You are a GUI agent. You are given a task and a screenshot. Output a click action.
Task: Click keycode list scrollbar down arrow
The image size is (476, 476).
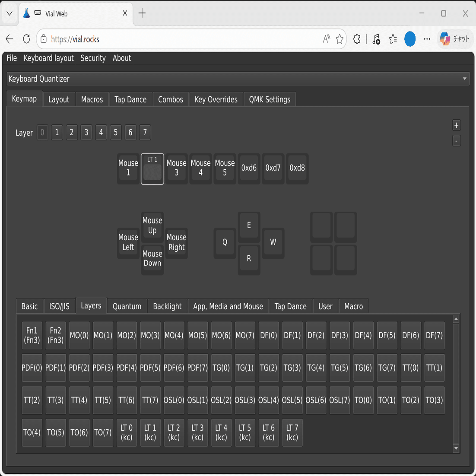[x=456, y=448]
